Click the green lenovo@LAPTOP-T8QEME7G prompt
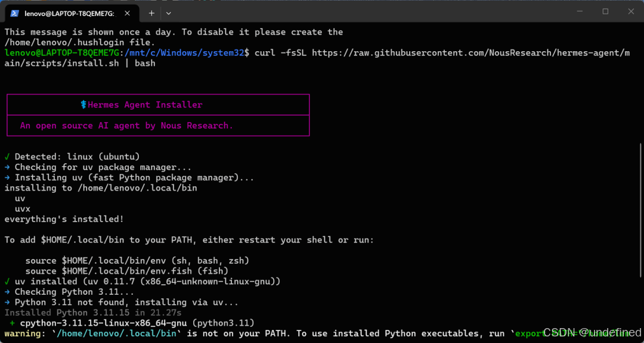644x343 pixels. point(62,53)
